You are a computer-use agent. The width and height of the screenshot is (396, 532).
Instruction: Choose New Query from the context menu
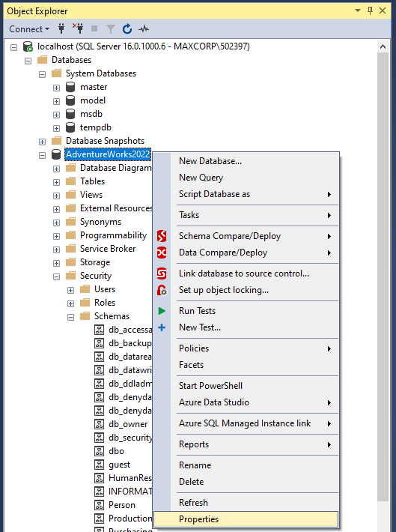coord(246,178)
